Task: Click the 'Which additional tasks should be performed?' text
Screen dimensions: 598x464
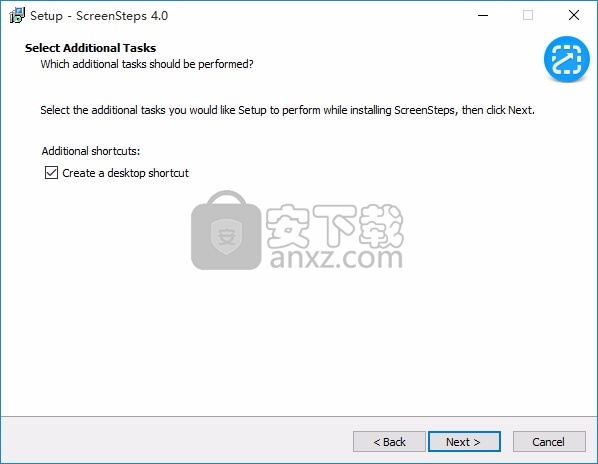Action: [147, 64]
